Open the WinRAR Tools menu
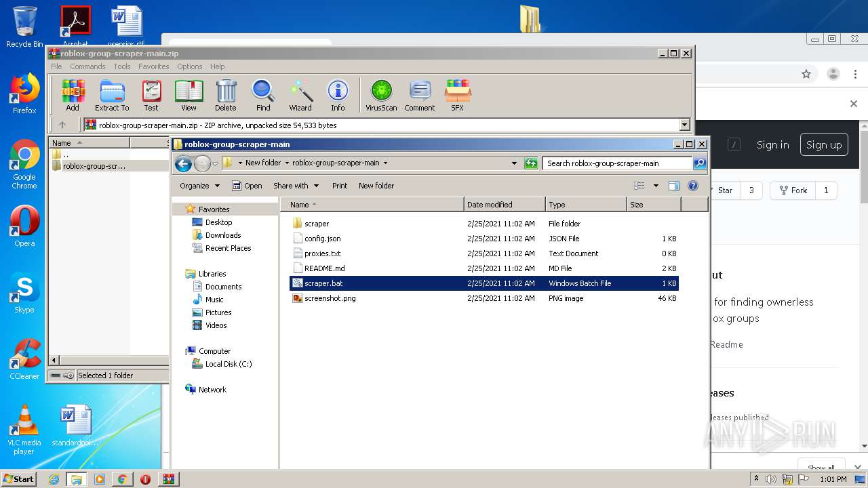Screen dimensions: 868x488 click(122, 66)
